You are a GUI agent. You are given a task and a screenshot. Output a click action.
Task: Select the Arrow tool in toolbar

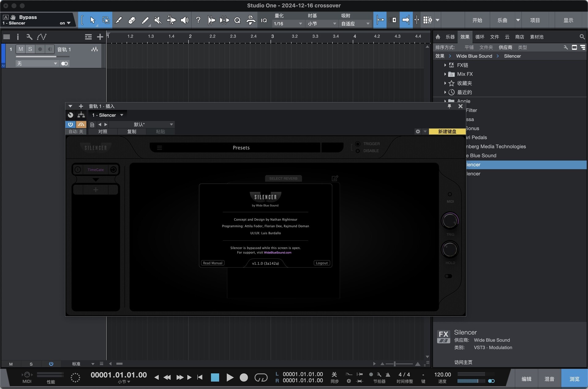(x=92, y=20)
